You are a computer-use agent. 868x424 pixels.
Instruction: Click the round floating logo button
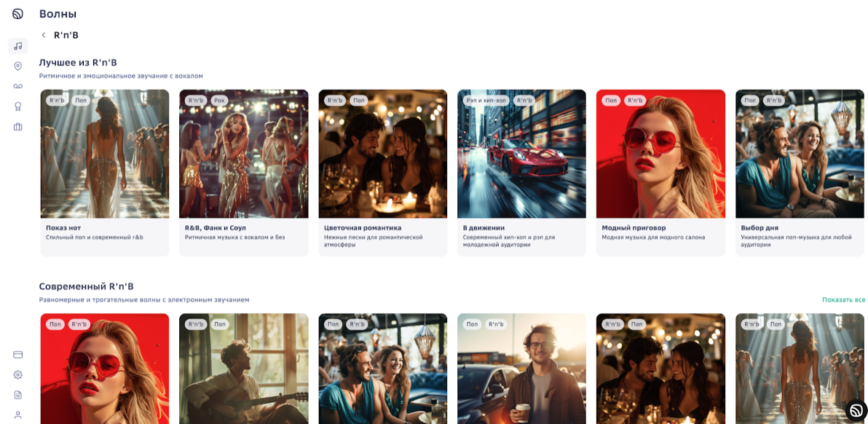pyautogui.click(x=856, y=411)
